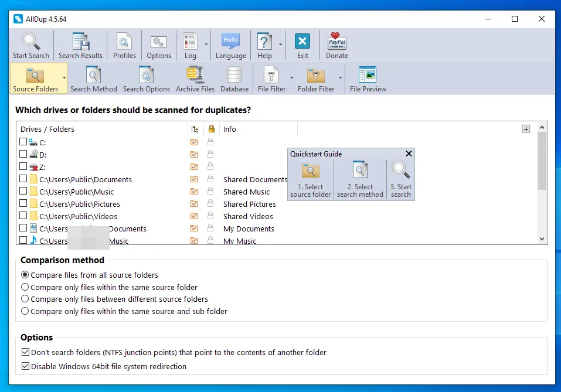Open the Profiles toolbar button

coord(124,45)
